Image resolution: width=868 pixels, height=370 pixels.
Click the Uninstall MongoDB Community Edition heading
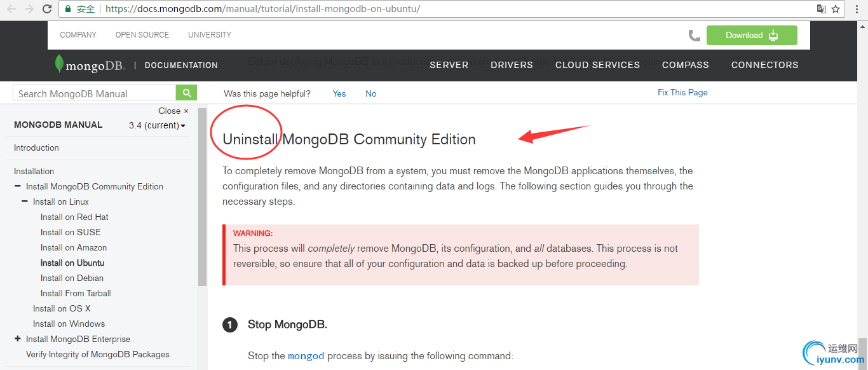tap(349, 139)
